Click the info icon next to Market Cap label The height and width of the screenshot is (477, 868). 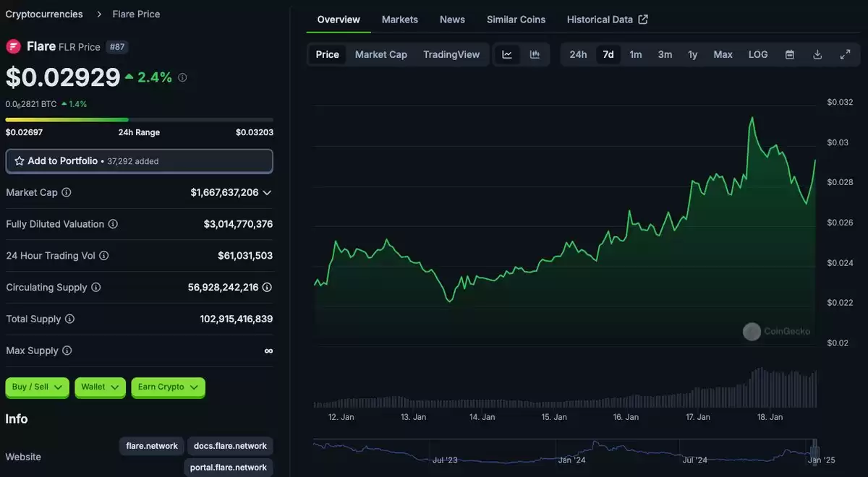pyautogui.click(x=67, y=192)
